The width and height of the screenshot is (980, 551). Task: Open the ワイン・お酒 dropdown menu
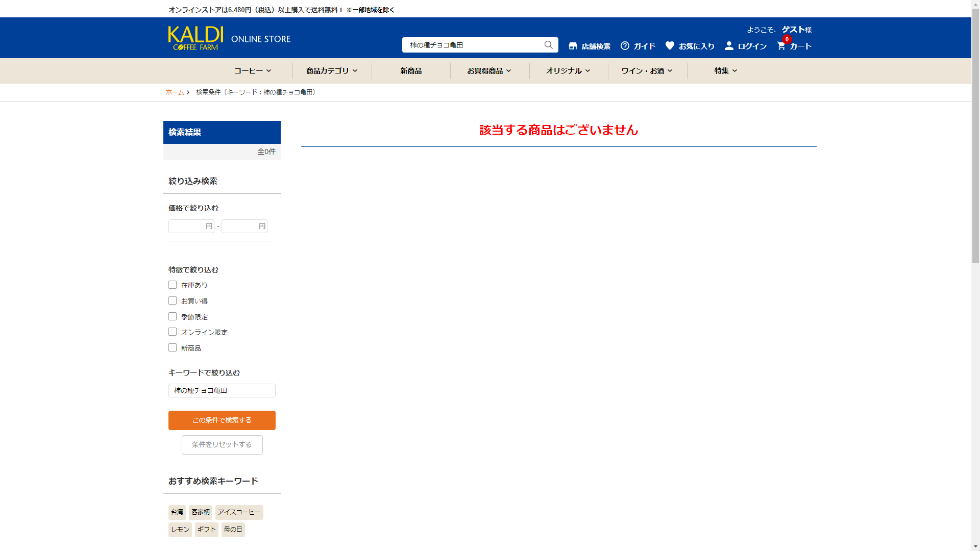click(x=647, y=71)
